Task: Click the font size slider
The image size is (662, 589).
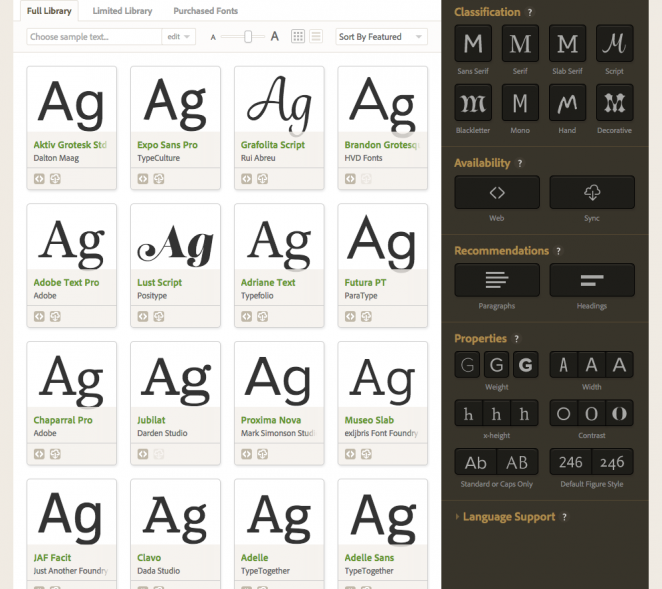Action: point(248,37)
